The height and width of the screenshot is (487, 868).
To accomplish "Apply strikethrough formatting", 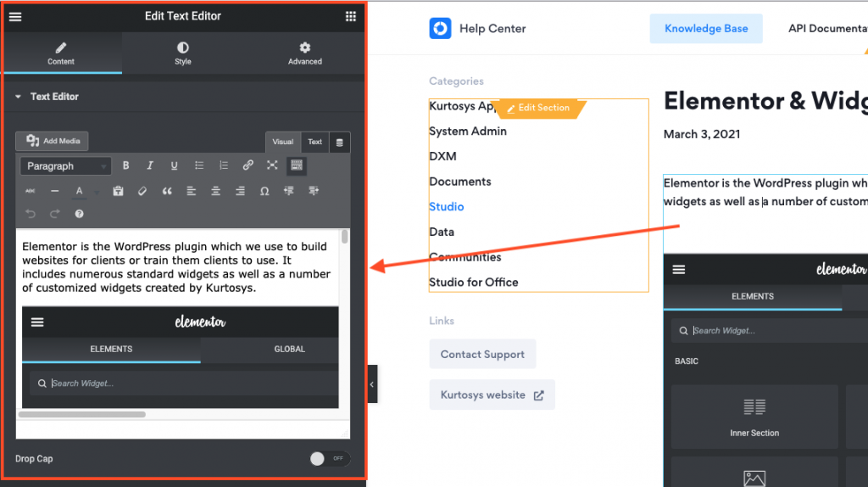I will (30, 191).
